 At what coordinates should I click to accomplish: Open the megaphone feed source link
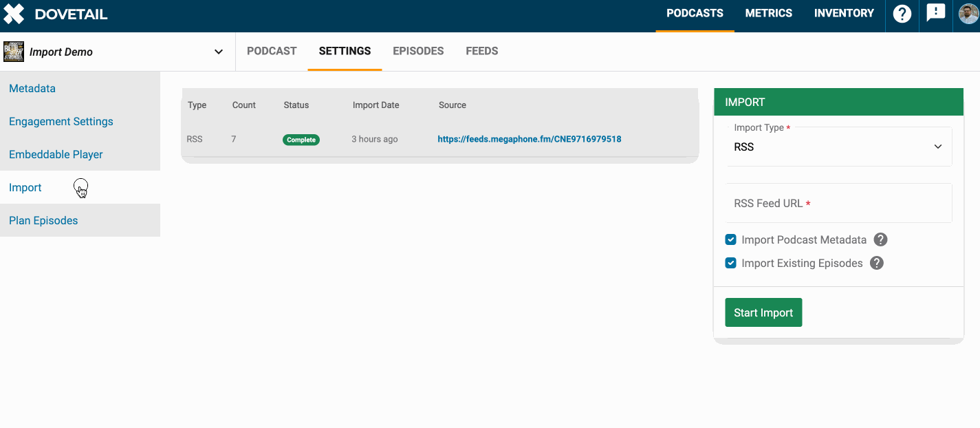pyautogui.click(x=529, y=139)
